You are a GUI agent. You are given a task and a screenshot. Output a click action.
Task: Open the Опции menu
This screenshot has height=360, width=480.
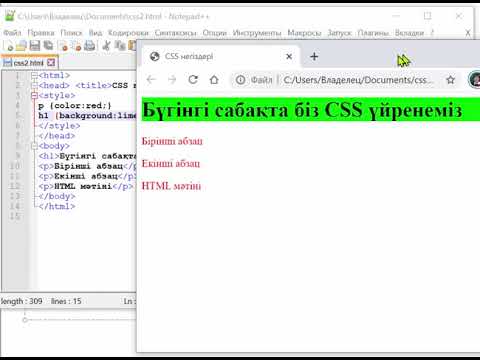coord(215,33)
